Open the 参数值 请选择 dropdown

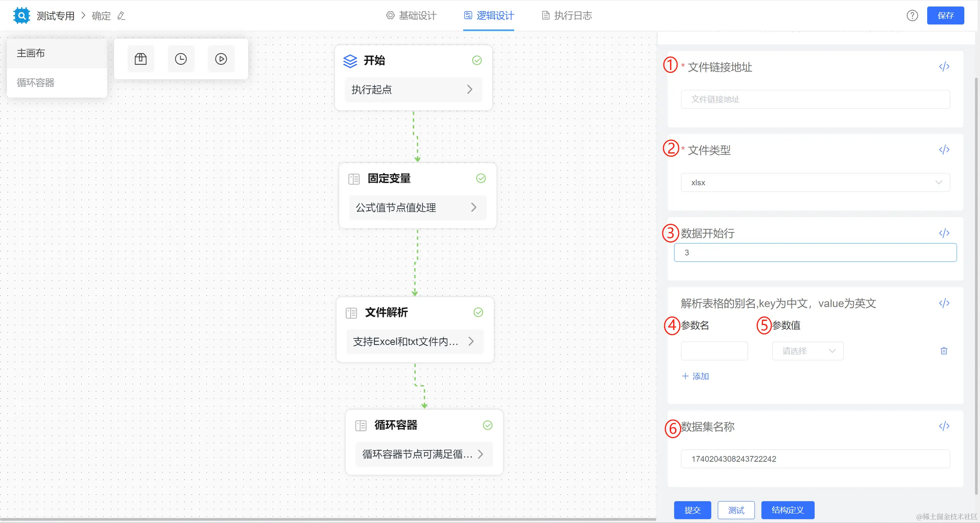click(807, 351)
